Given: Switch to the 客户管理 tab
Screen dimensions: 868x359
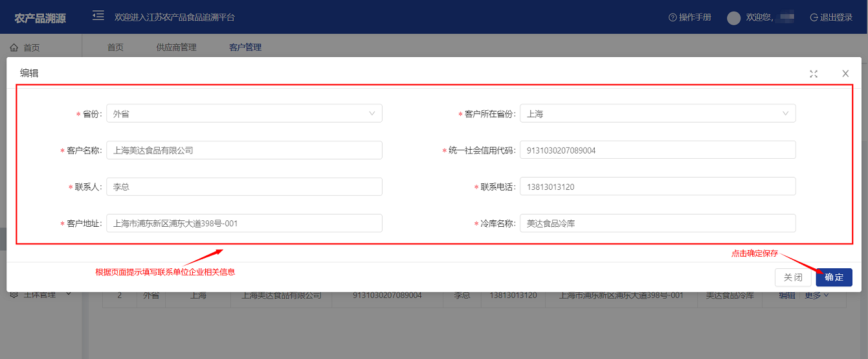Looking at the screenshot, I should click(x=245, y=47).
